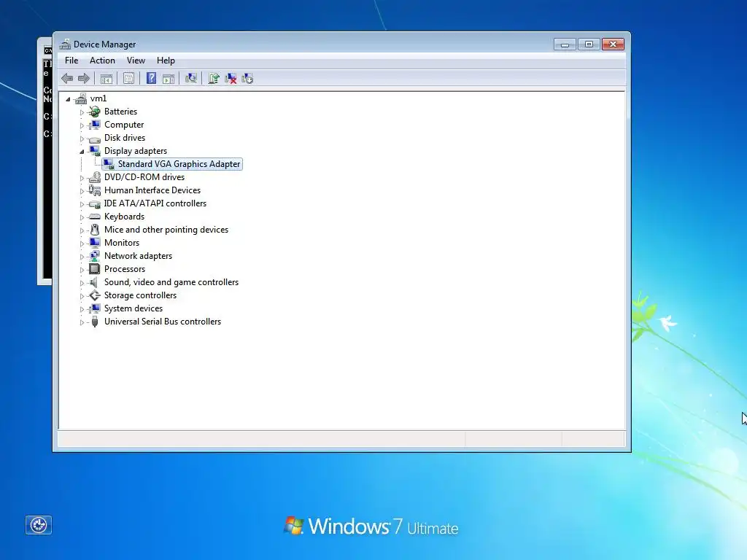The width and height of the screenshot is (747, 560).
Task: Select Batteries tree item label
Action: tap(120, 112)
